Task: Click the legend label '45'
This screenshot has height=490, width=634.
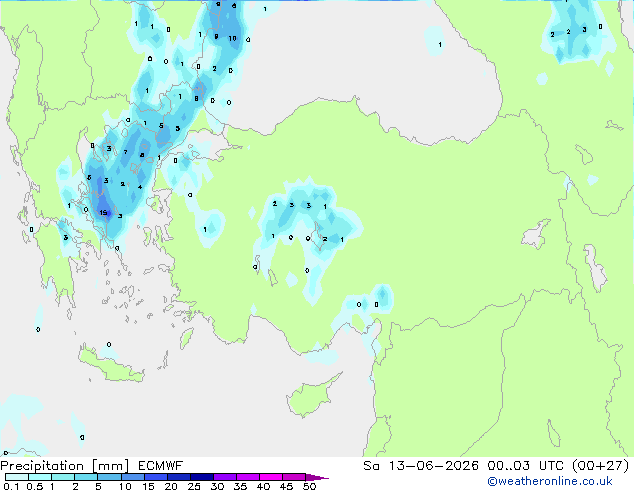Action: 286,486
